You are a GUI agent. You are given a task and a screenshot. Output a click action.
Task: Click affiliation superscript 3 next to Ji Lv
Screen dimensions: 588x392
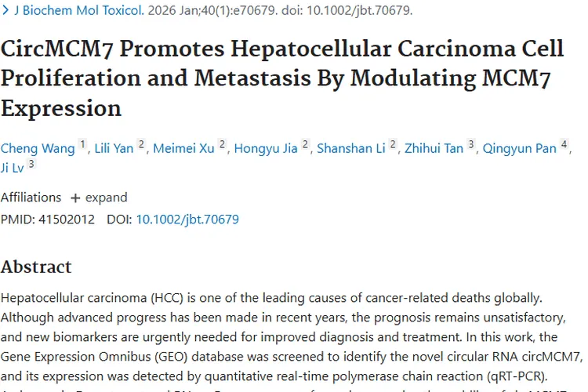[31, 163]
